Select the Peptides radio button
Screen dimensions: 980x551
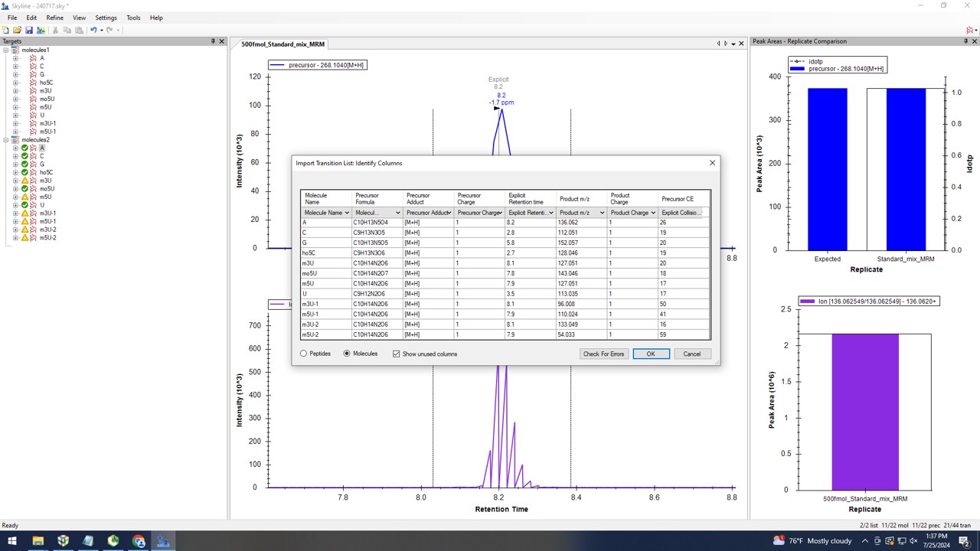click(x=304, y=354)
